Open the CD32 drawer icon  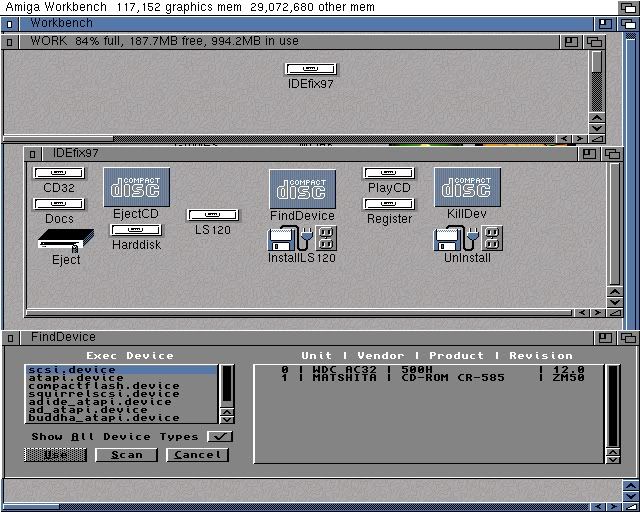[59, 173]
